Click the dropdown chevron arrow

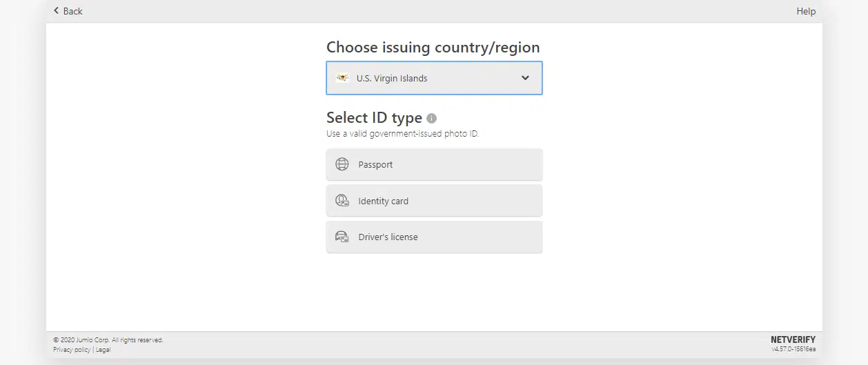coord(525,78)
